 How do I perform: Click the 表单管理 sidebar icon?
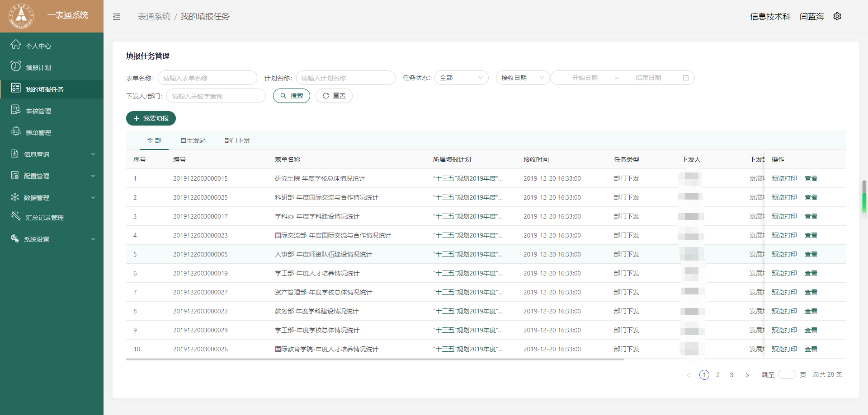16,131
